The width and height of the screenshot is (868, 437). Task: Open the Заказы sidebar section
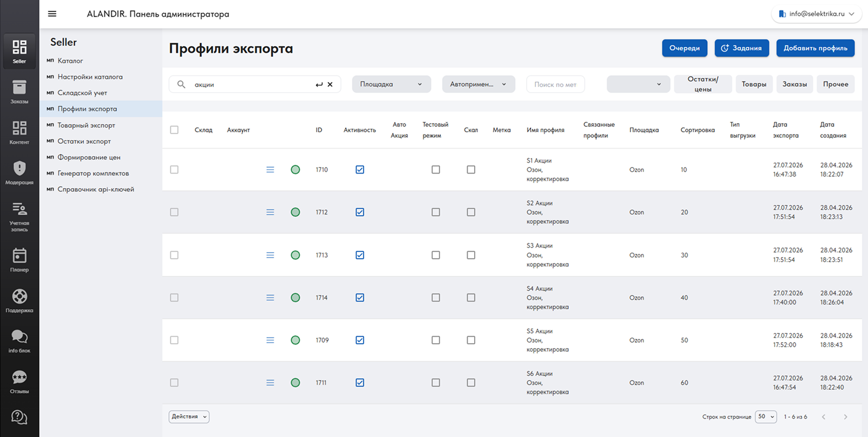20,92
